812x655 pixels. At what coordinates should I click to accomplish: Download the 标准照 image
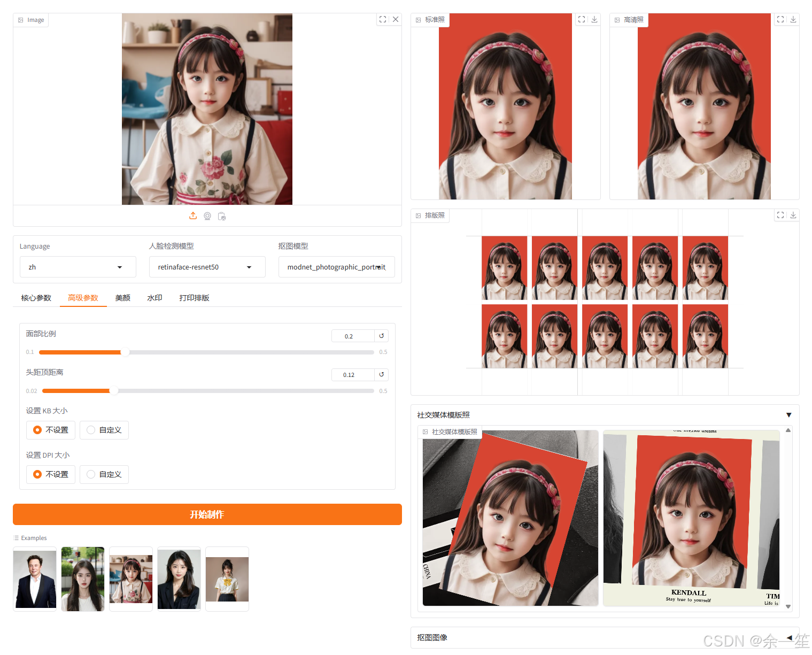(x=594, y=19)
